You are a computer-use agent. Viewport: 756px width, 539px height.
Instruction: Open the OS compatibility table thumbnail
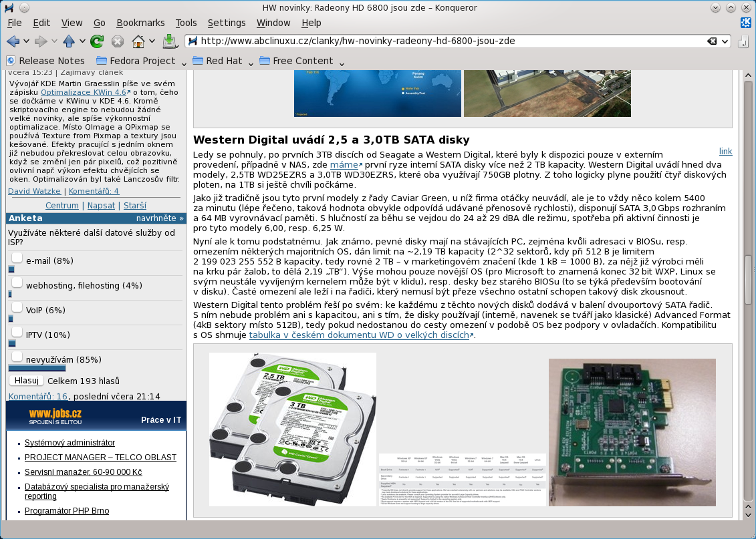tap(463, 480)
